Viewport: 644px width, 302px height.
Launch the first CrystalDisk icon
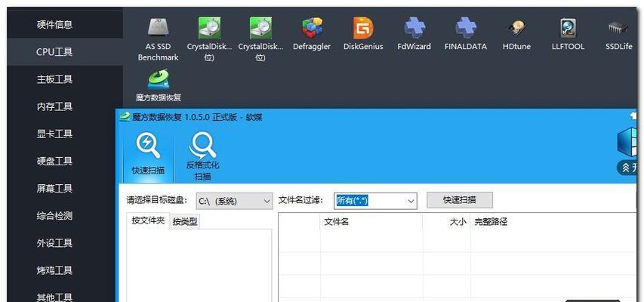pyautogui.click(x=209, y=39)
